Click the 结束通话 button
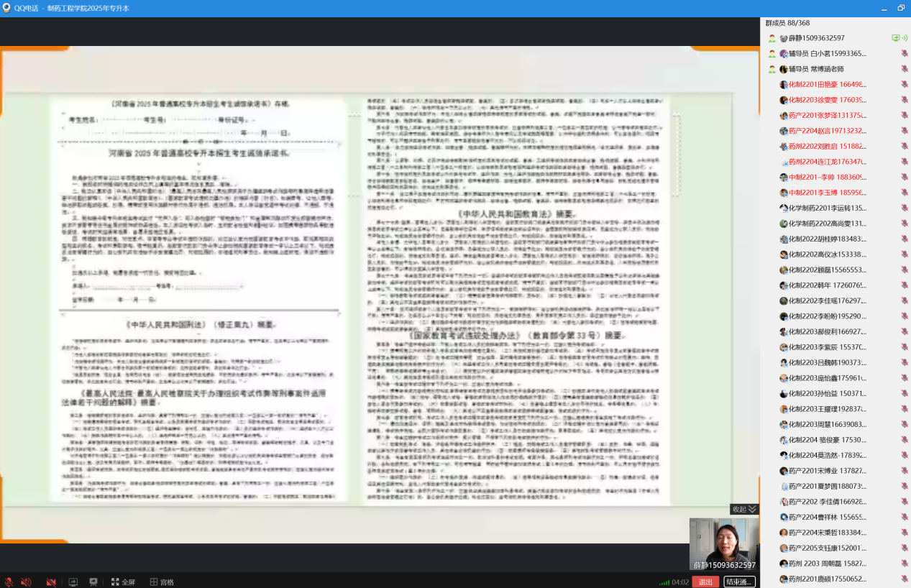The image size is (911, 588). point(738,582)
